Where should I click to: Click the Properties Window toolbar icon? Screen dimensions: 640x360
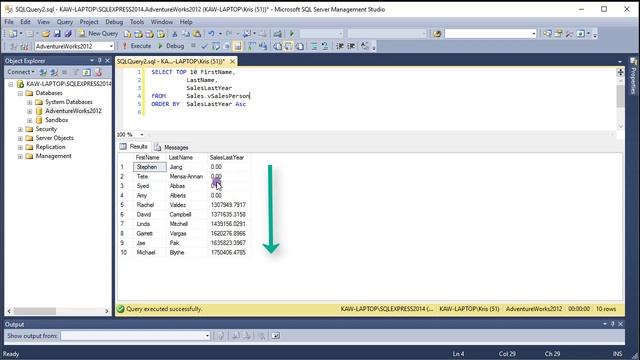coord(558,33)
